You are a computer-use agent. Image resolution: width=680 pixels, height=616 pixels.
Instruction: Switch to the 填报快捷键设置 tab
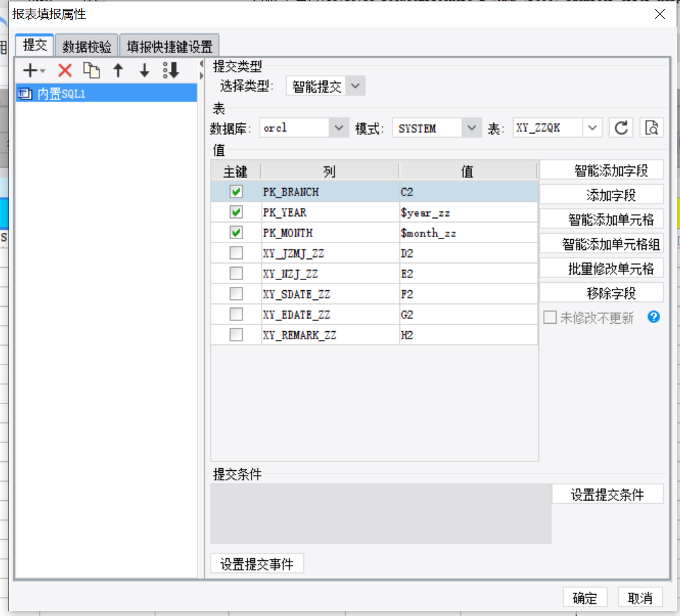tap(169, 46)
